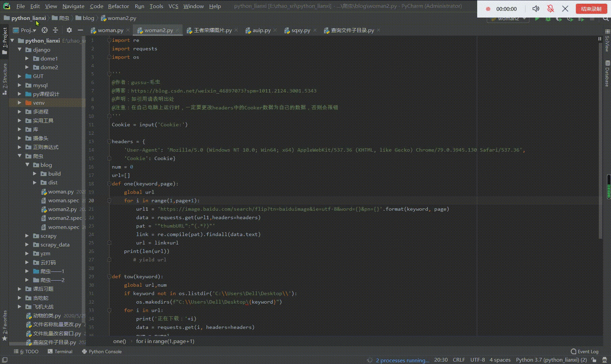Click the red recording indicator dot
Viewport: 611px width, 364px height.
pyautogui.click(x=488, y=9)
